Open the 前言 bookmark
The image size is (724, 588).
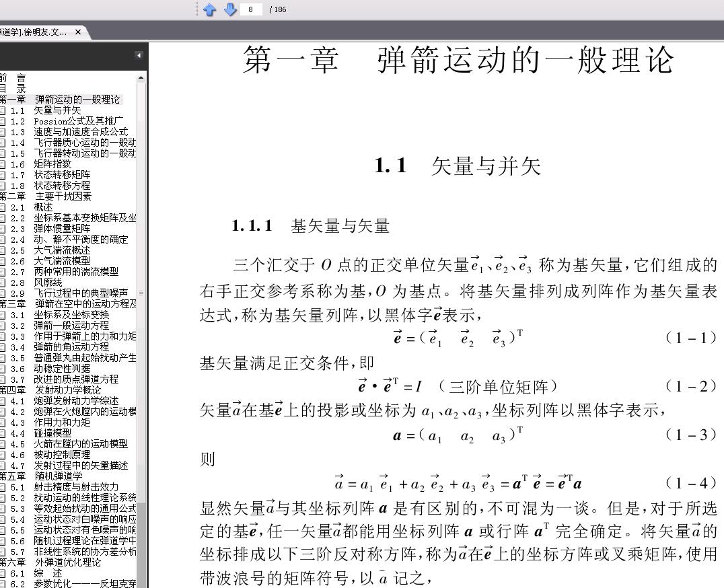click(13, 77)
